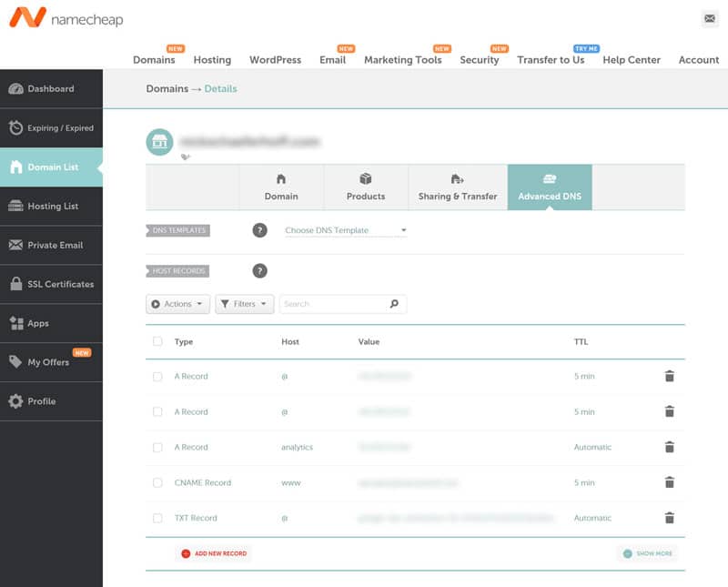The height and width of the screenshot is (587, 728).
Task: Switch to the Sharing & Transfer tab
Action: click(x=458, y=187)
